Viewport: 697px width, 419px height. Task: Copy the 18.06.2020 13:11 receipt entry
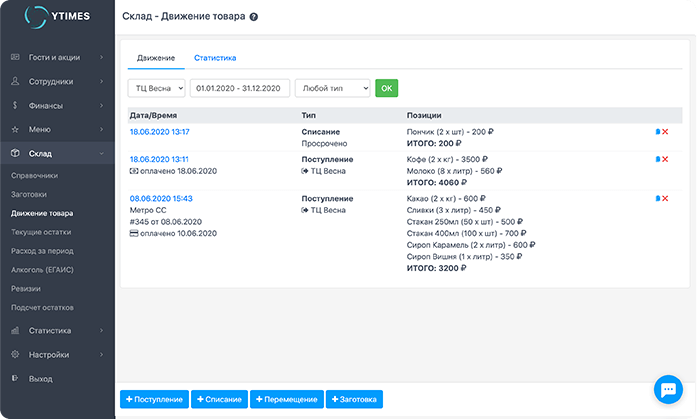click(657, 159)
